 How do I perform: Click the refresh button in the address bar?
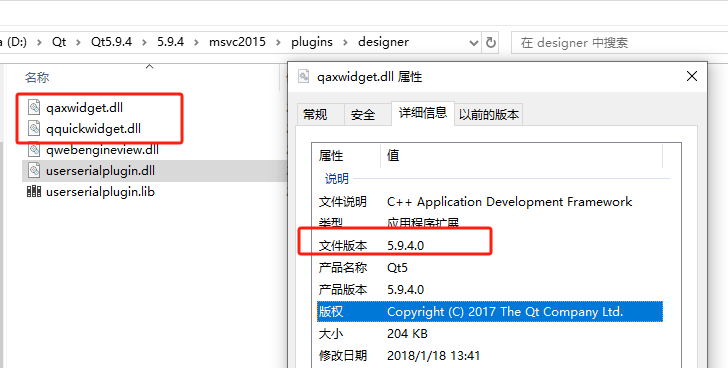coord(491,43)
